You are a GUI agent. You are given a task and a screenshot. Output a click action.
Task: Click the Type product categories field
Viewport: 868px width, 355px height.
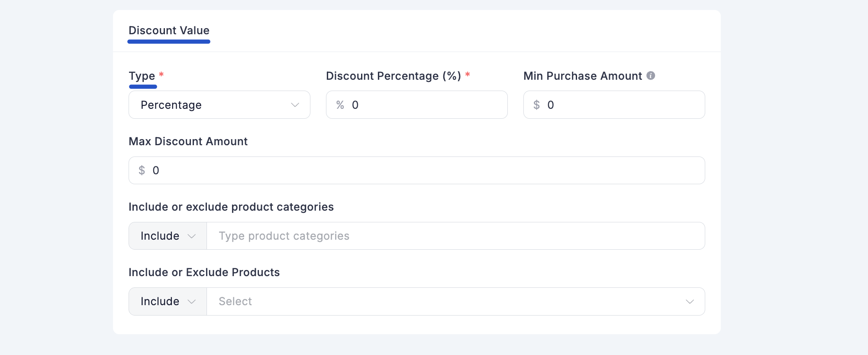pos(456,236)
